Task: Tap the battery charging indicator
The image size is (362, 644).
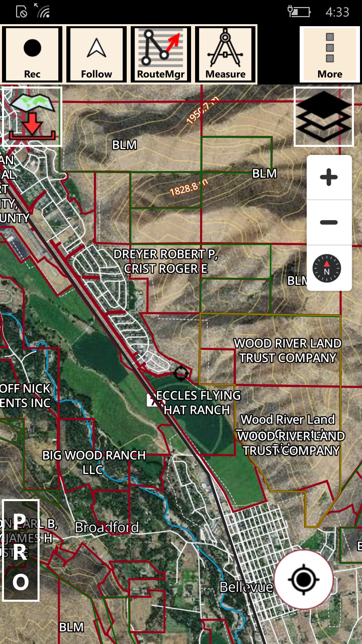Action: (299, 11)
